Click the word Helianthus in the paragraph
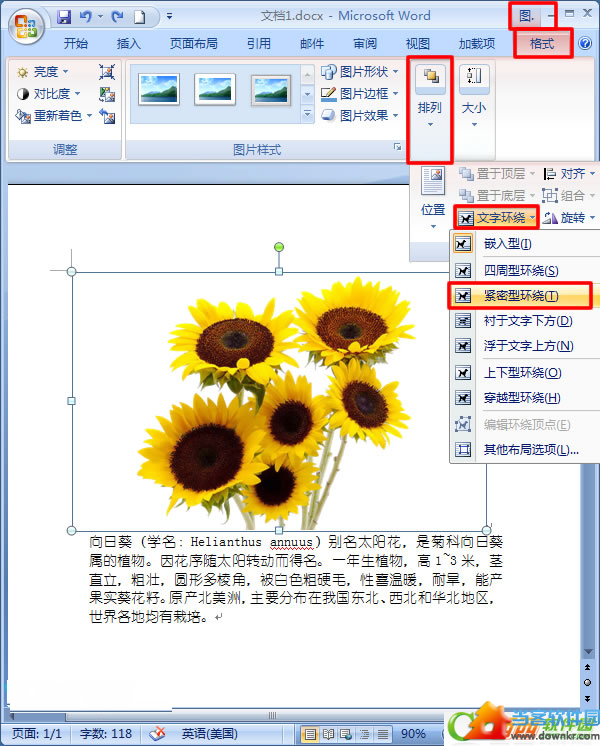Image resolution: width=600 pixels, height=746 pixels. coord(226,542)
